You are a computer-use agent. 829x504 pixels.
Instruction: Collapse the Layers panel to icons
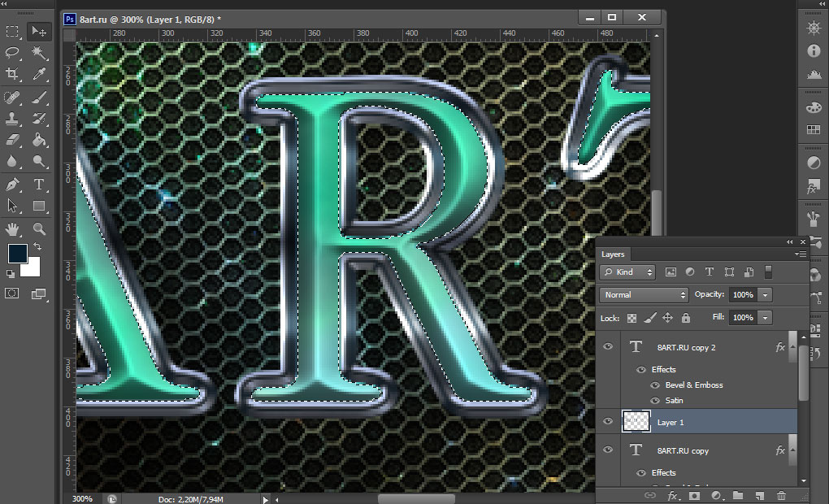click(x=790, y=241)
